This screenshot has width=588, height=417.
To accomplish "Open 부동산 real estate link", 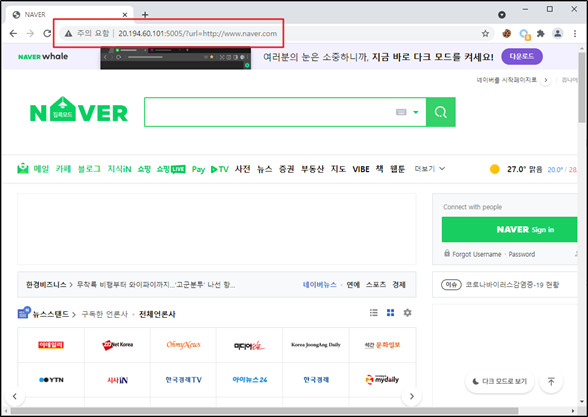I will pyautogui.click(x=312, y=169).
